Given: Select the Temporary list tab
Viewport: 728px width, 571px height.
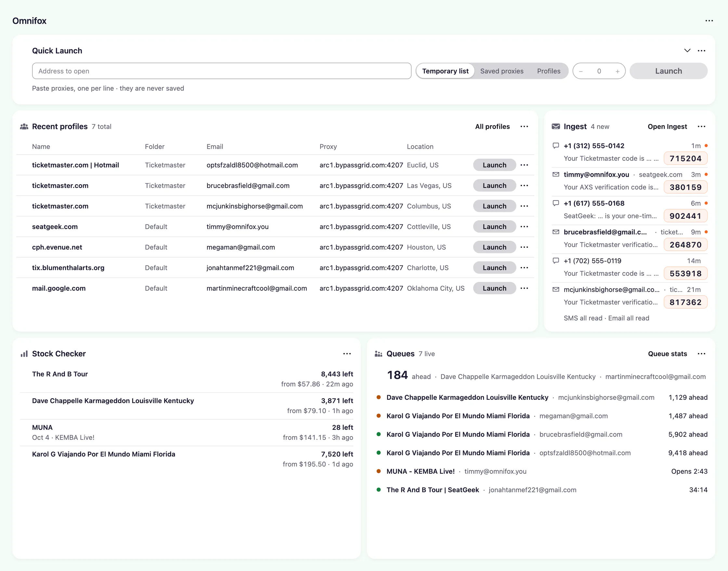Looking at the screenshot, I should click(x=445, y=71).
